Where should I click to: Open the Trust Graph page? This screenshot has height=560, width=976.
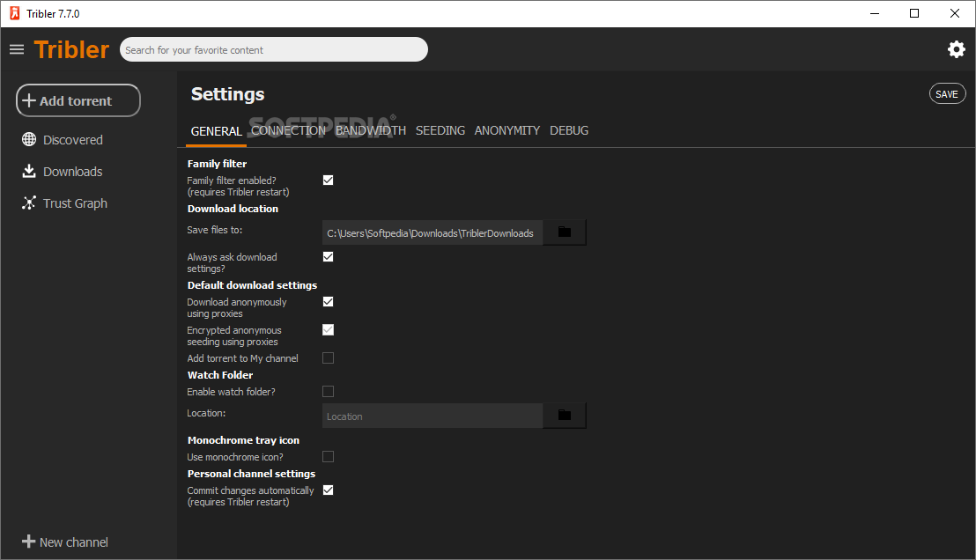tap(76, 203)
